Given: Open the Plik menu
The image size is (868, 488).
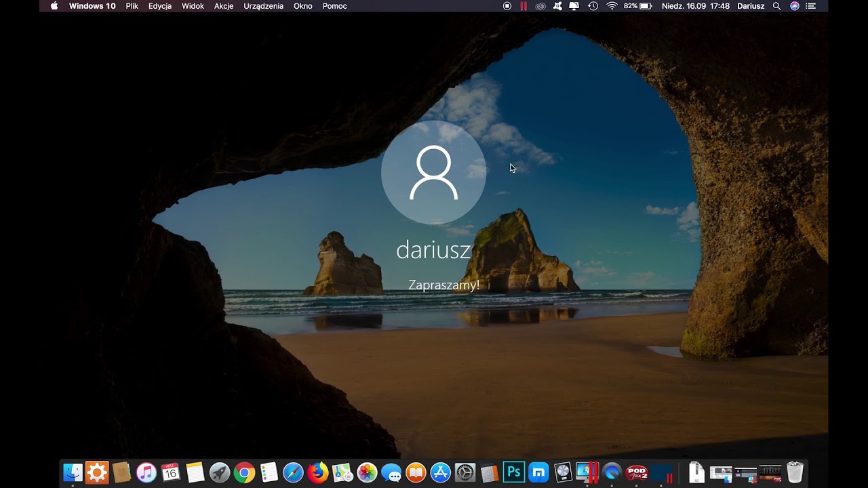Looking at the screenshot, I should click(x=132, y=6).
